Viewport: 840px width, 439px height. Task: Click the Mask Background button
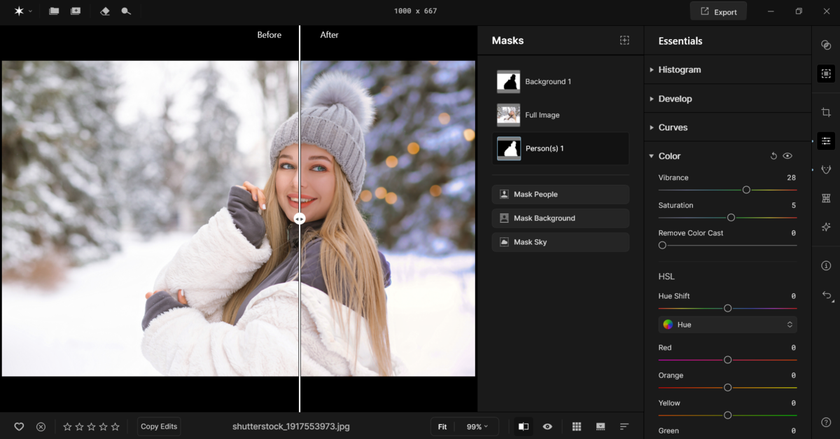click(x=560, y=218)
